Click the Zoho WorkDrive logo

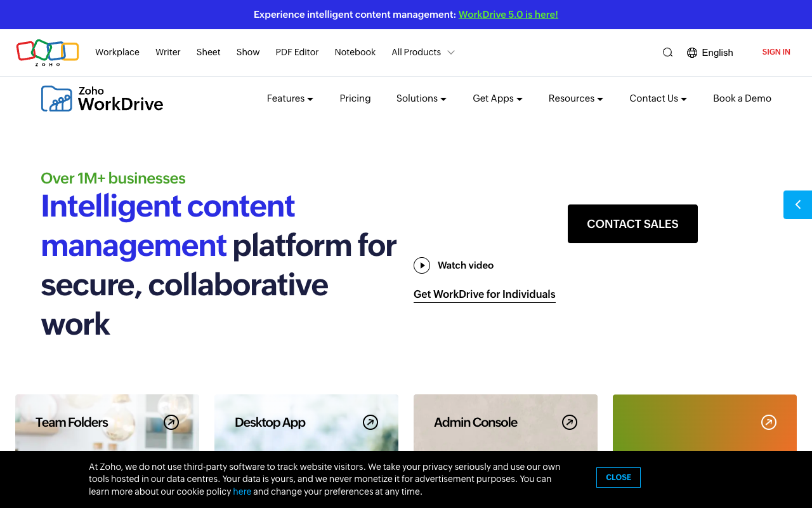point(102,98)
